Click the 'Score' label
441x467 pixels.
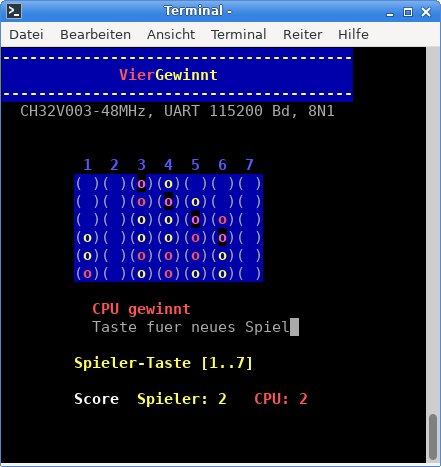pyautogui.click(x=96, y=399)
